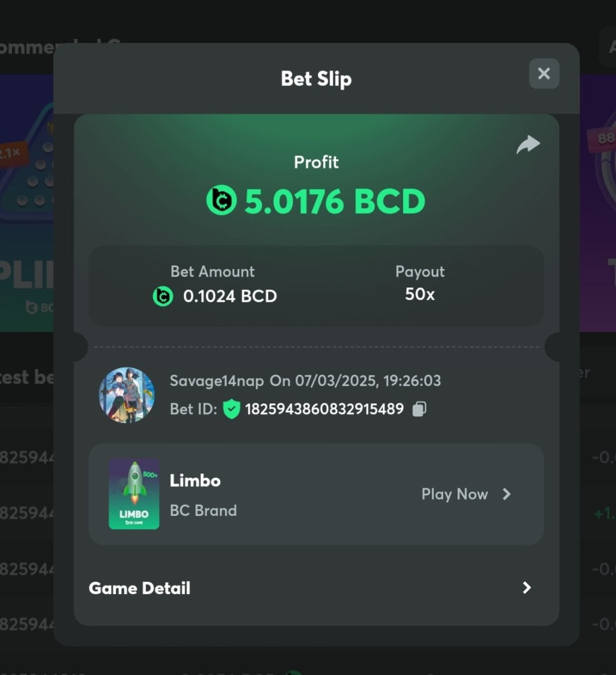Click the Play Now button
The height and width of the screenshot is (675, 616).
click(x=466, y=494)
